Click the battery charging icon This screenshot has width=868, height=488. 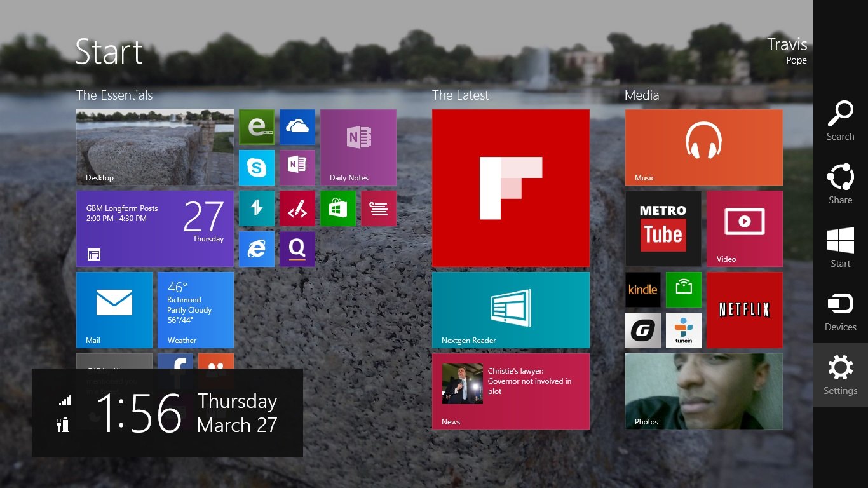[64, 424]
